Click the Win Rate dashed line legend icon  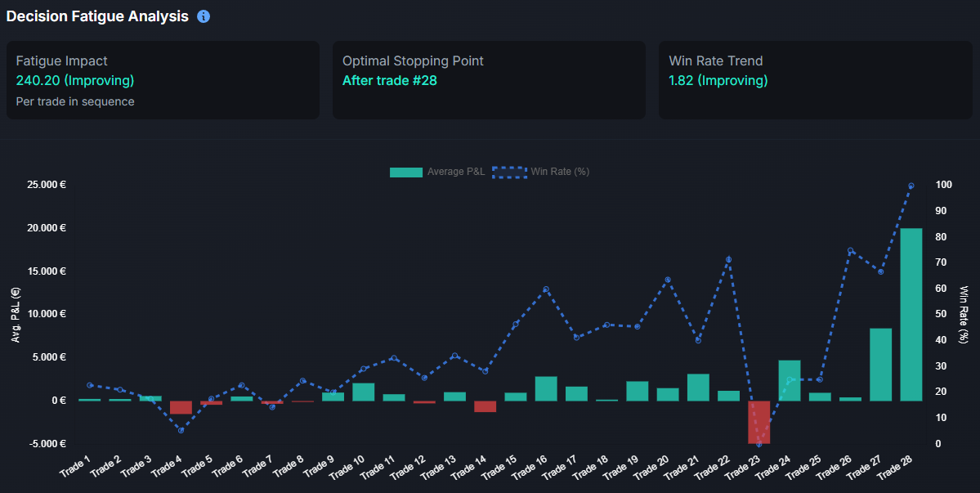point(508,172)
